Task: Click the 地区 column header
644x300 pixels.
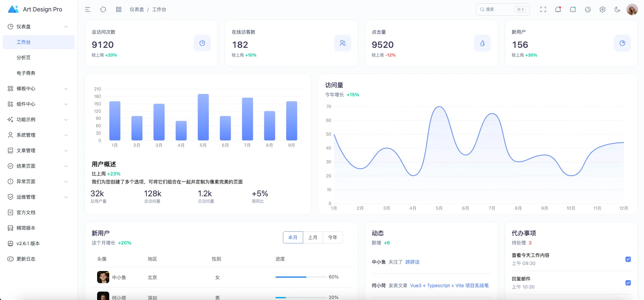Action: click(x=152, y=259)
